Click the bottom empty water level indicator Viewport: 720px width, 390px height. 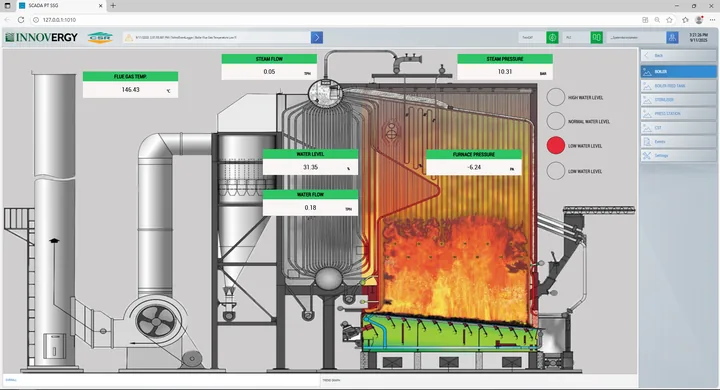556,171
